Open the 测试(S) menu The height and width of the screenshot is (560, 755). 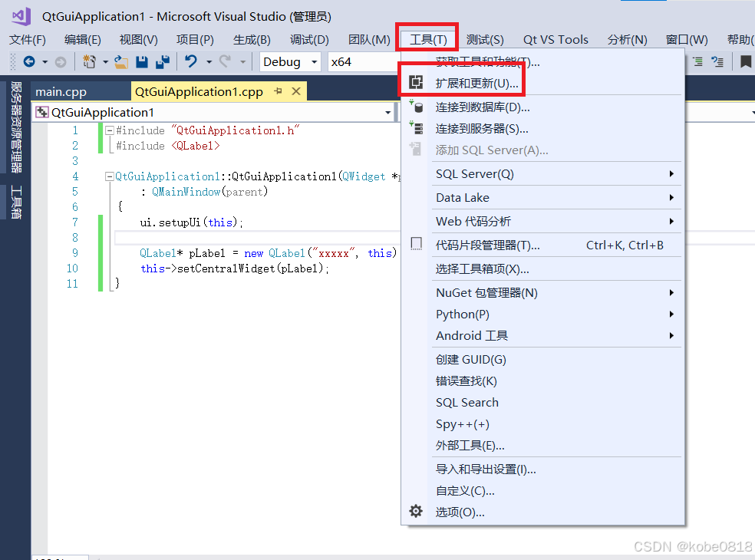coord(485,39)
